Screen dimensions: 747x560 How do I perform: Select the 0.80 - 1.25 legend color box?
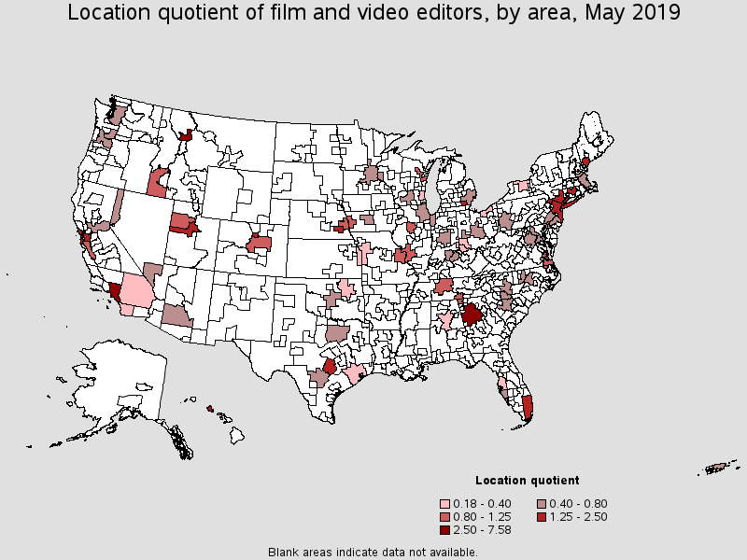(447, 516)
